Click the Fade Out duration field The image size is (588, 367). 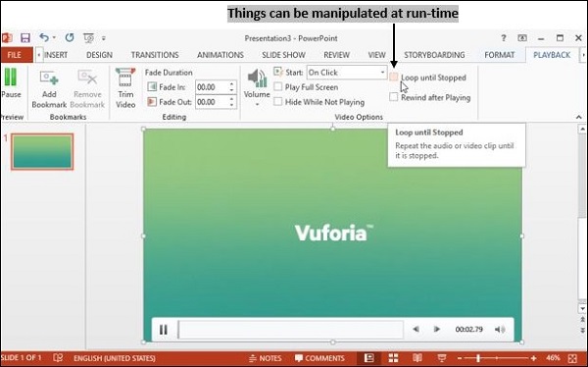click(x=212, y=102)
